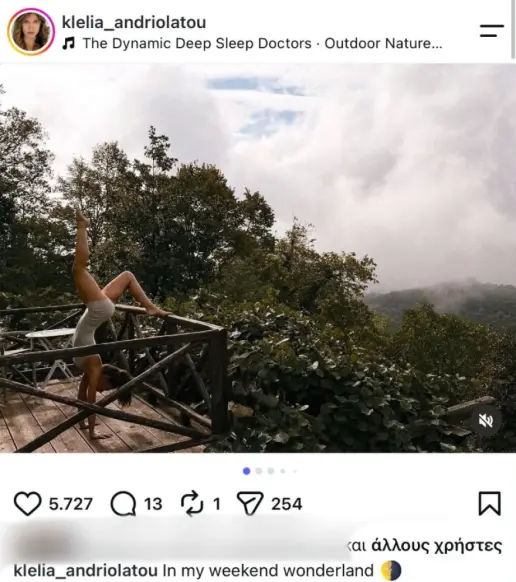Jump to third carousel dot
Viewport: 516px width, 582px height.
click(271, 471)
